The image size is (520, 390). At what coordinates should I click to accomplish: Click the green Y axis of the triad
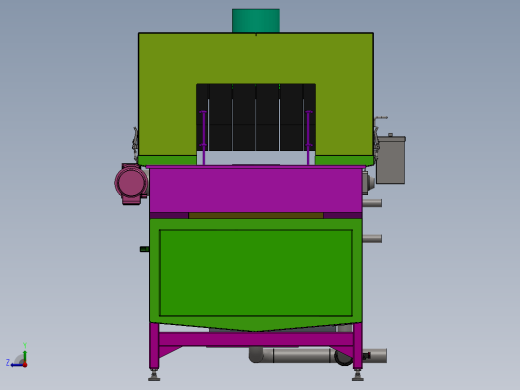point(25,352)
